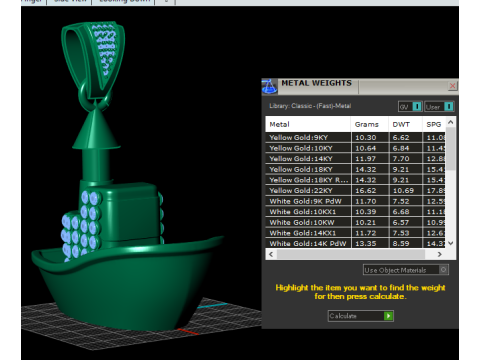Select the Yellow Gold:18KY row
The image size is (480, 360).
(x=355, y=169)
